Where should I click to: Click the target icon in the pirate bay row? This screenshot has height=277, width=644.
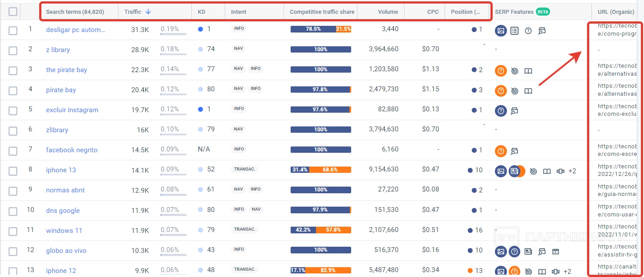tap(514, 71)
